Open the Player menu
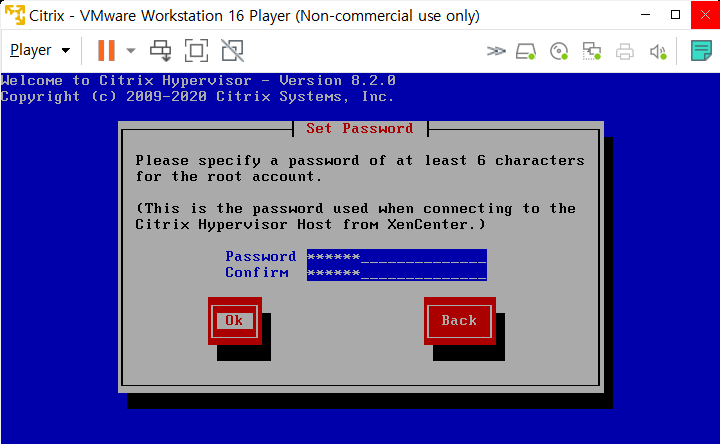Viewport: 720px width, 444px height. 40,50
